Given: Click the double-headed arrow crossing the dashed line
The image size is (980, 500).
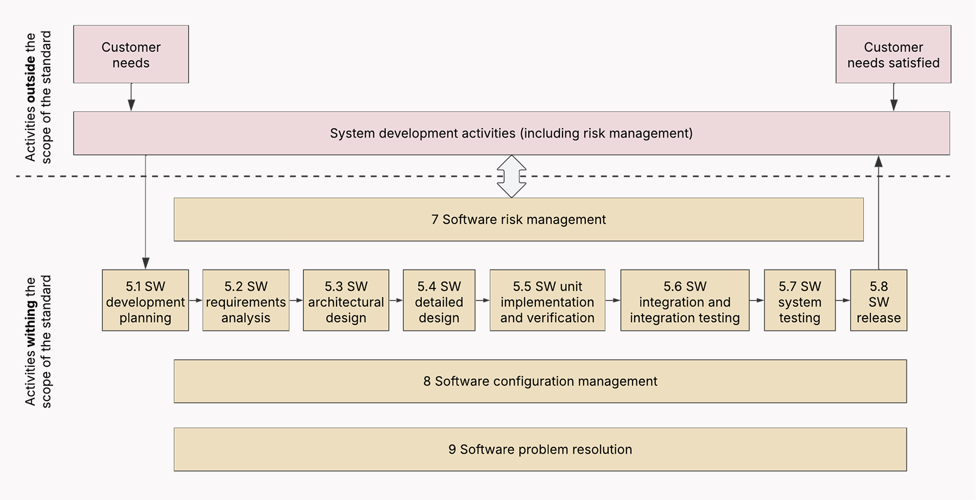Looking at the screenshot, I should coord(511,176).
